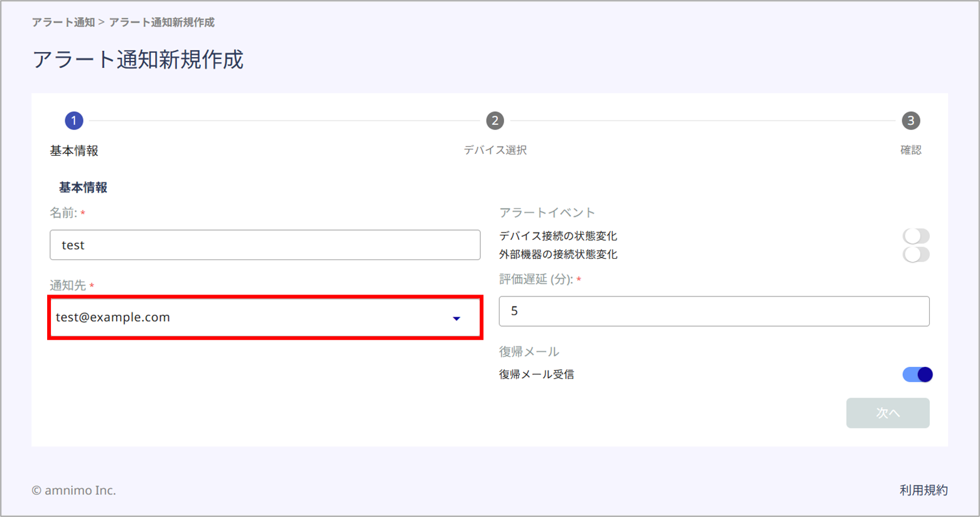Screen dimensions: 980x517
Task: Focus the 名前 input field containing test
Action: point(265,245)
